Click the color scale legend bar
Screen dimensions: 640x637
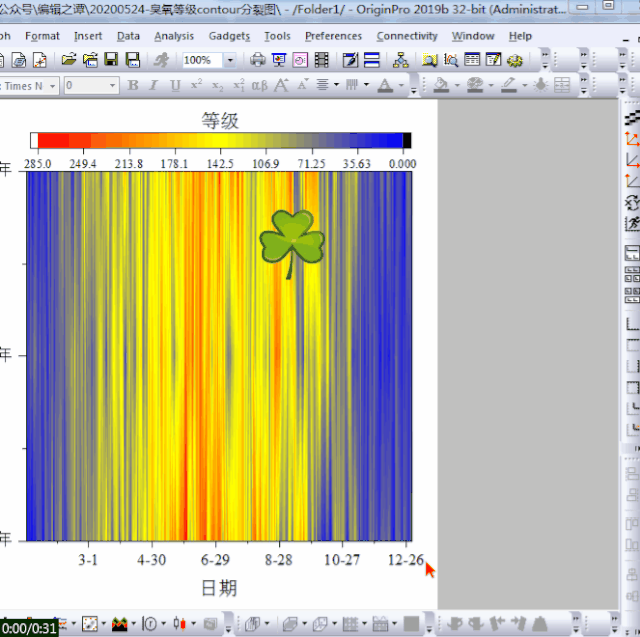pyautogui.click(x=220, y=140)
